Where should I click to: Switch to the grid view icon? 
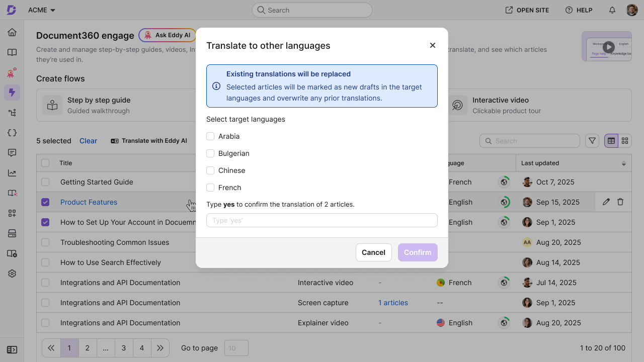[x=625, y=141]
